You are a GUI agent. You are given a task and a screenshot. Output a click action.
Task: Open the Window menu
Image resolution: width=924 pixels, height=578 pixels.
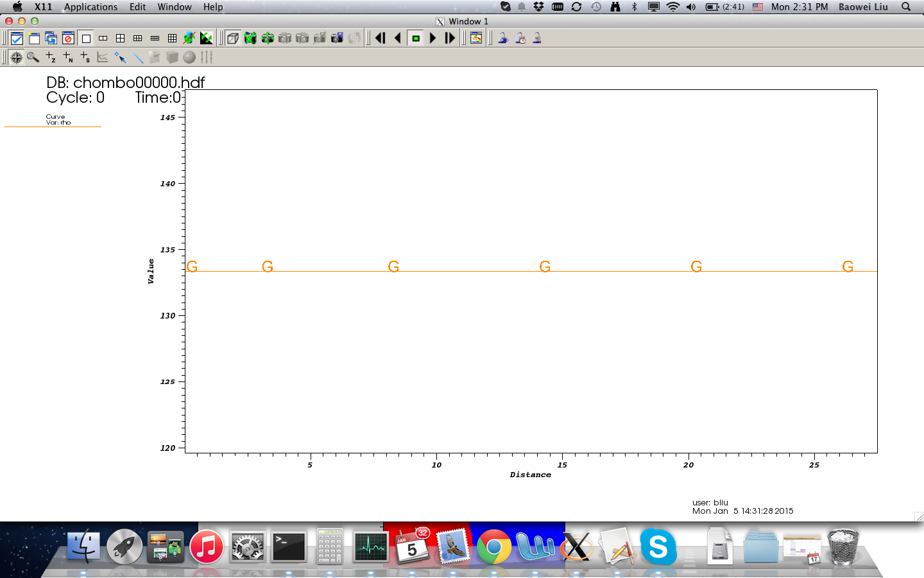pos(175,7)
